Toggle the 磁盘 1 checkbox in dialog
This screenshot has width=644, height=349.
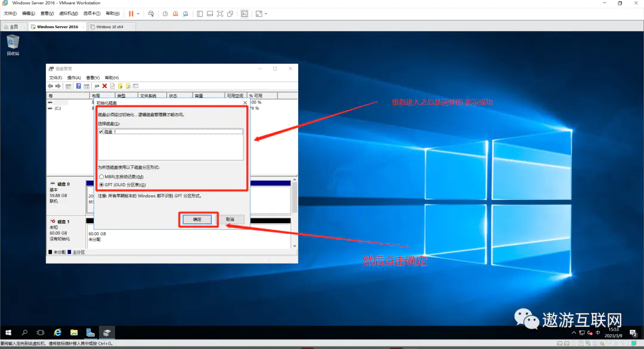(101, 131)
